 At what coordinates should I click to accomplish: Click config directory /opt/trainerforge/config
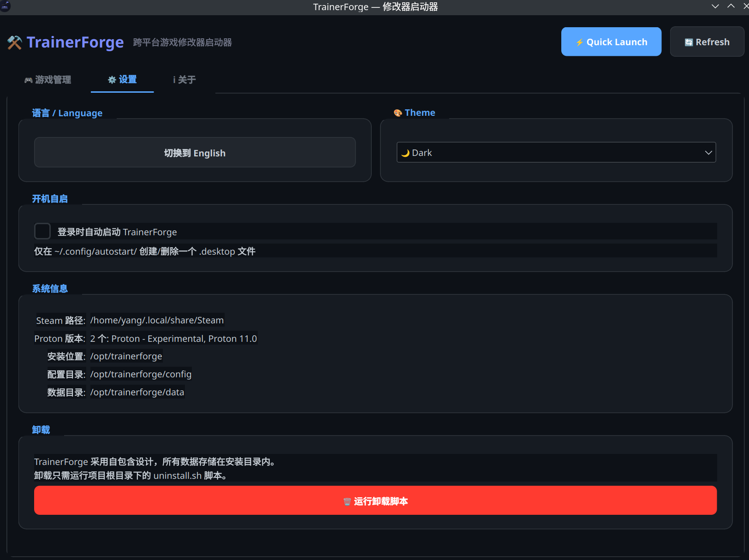click(x=141, y=374)
